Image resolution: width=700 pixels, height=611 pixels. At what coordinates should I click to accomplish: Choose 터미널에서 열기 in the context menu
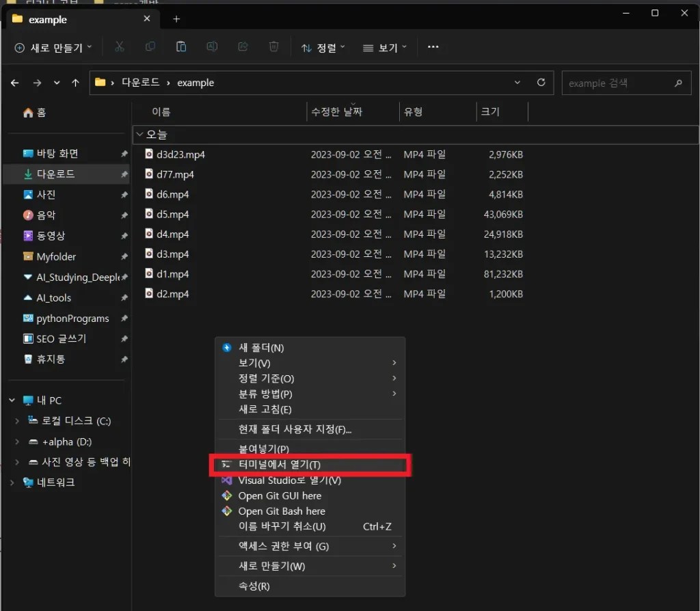click(282, 464)
